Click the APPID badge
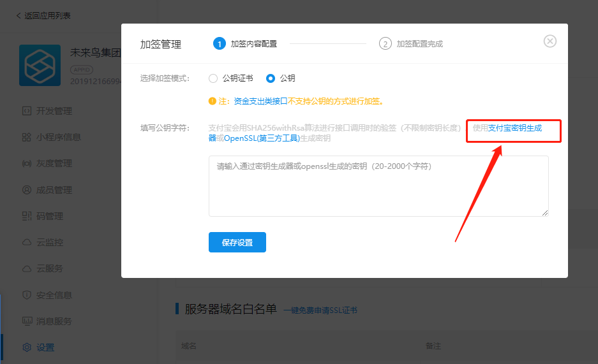 [x=82, y=69]
